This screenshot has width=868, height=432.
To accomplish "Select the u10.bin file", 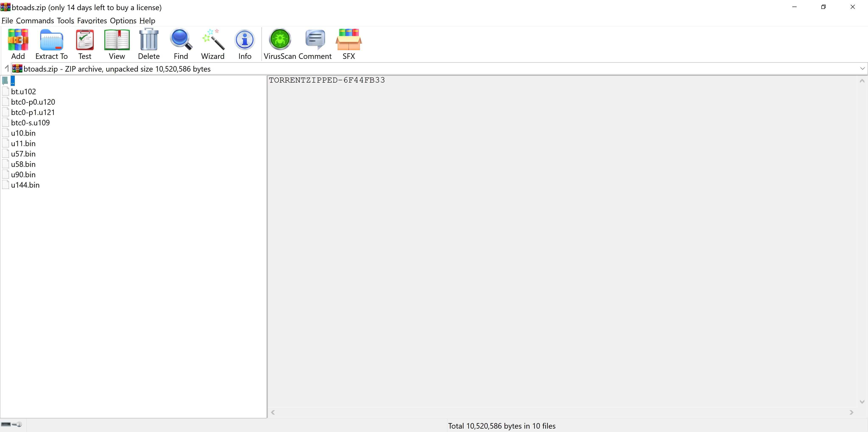I will point(23,133).
